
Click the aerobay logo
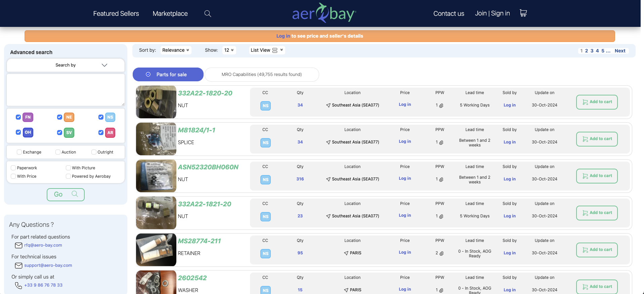[x=324, y=13]
